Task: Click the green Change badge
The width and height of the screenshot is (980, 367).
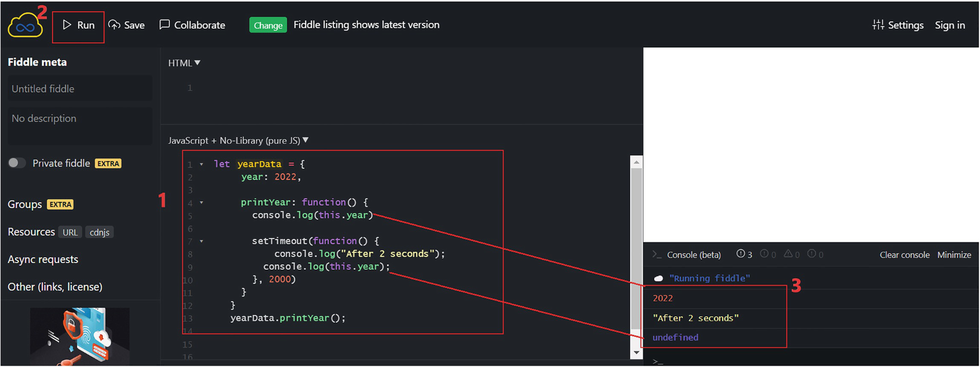Action: [x=268, y=25]
